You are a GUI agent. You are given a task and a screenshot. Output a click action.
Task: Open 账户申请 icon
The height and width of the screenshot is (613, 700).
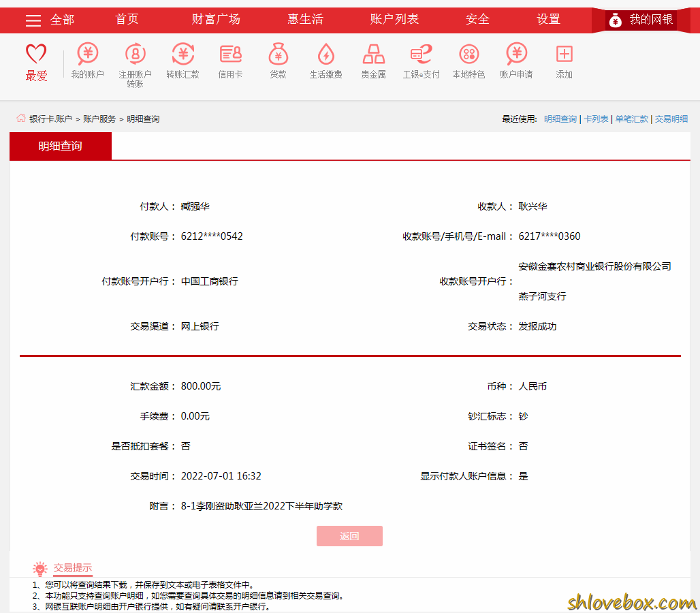coord(517,54)
